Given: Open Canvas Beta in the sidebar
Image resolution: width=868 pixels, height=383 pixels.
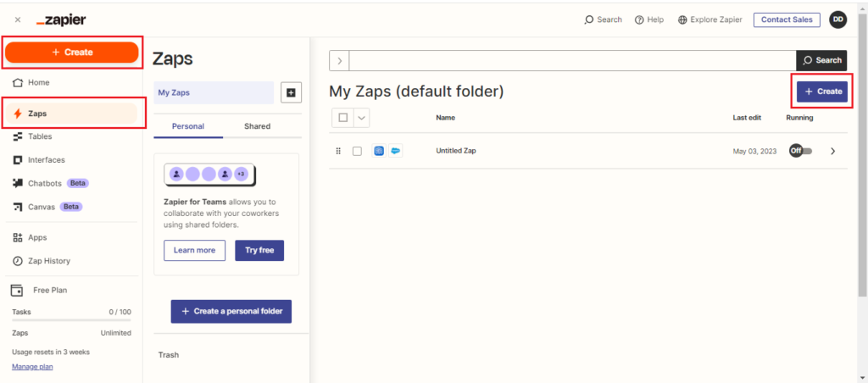Looking at the screenshot, I should [x=72, y=207].
